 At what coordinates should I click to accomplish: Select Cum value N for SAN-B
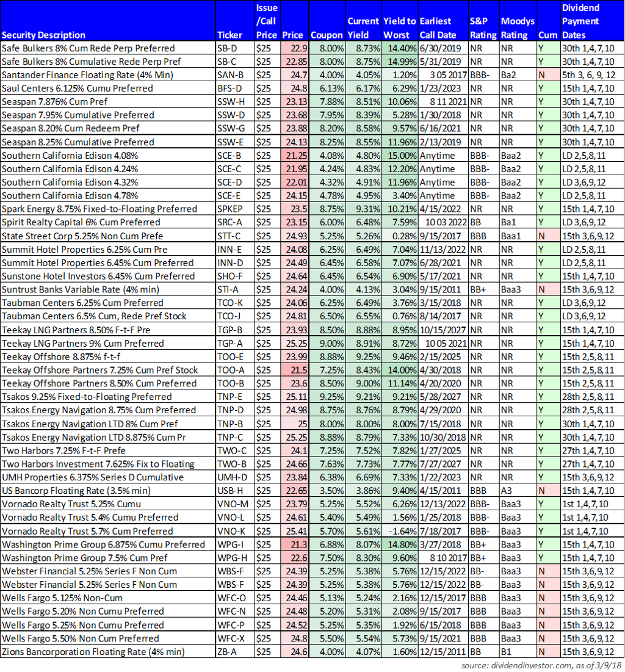(549, 75)
